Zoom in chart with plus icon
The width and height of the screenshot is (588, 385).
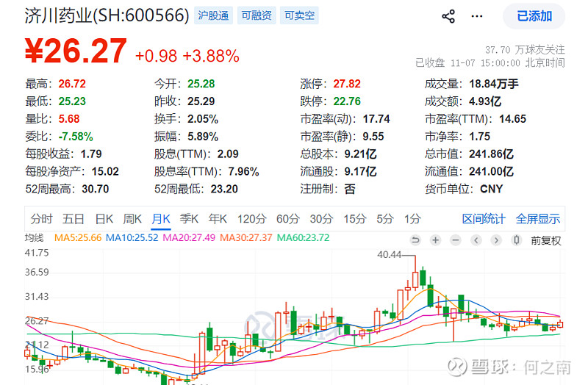[435, 240]
